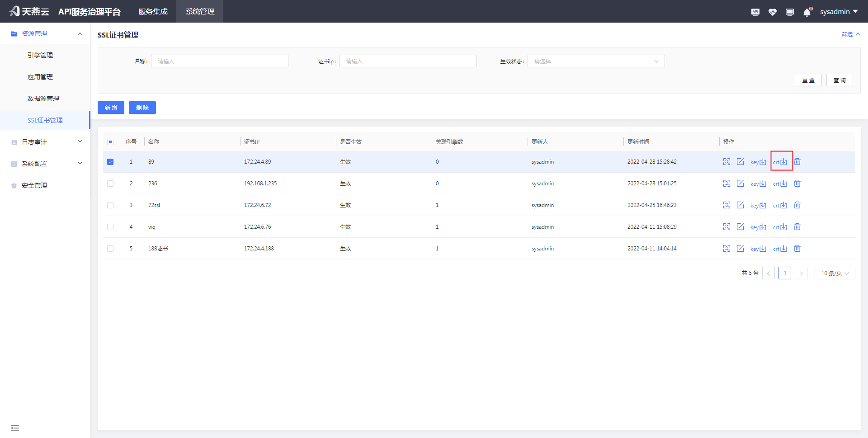Image resolution: width=868 pixels, height=438 pixels.
Task: Preview details of certificate 89 via magnifier icon
Action: (x=726, y=161)
